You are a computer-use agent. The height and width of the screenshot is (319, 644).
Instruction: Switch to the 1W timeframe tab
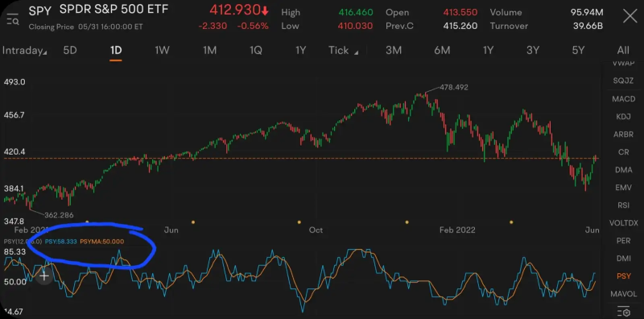pyautogui.click(x=163, y=51)
